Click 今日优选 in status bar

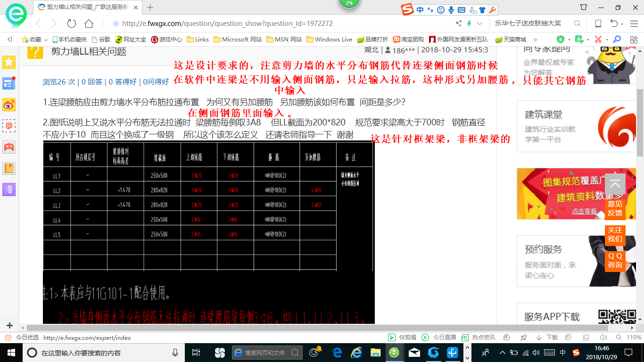coord(22,338)
